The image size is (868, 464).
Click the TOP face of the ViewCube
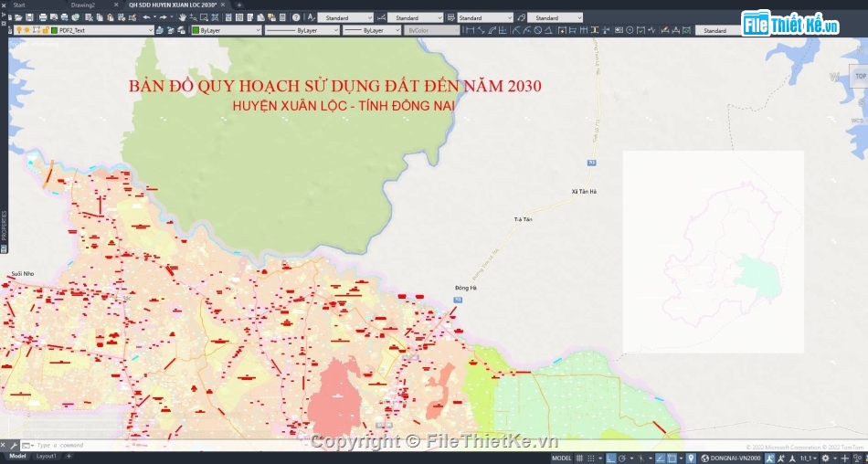click(861, 76)
